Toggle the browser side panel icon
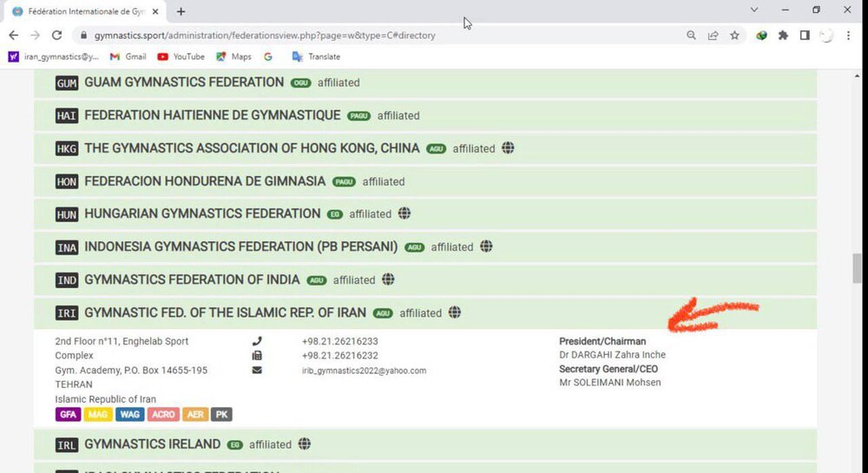The image size is (868, 473). (805, 36)
